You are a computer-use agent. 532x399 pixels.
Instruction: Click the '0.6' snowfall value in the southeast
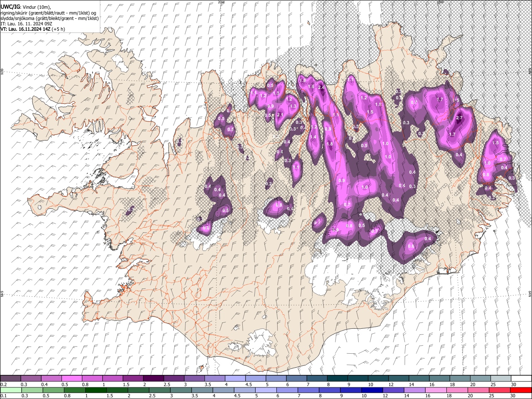411,246
